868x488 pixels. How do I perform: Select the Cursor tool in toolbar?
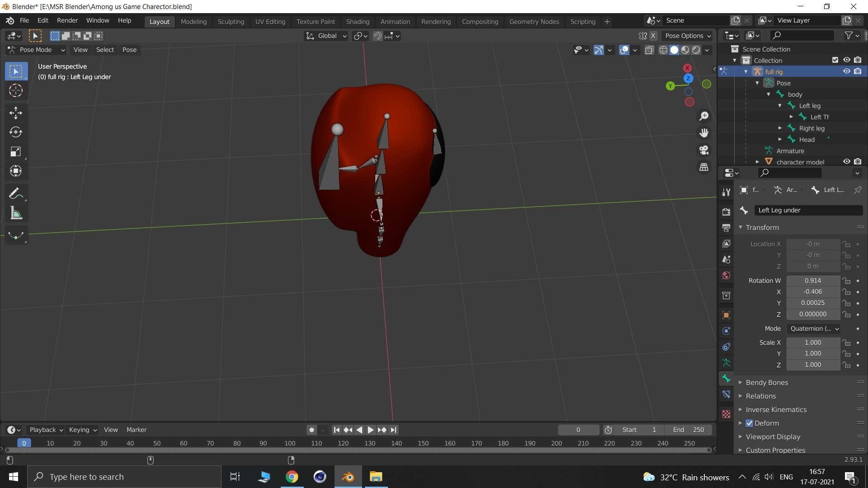pos(16,90)
